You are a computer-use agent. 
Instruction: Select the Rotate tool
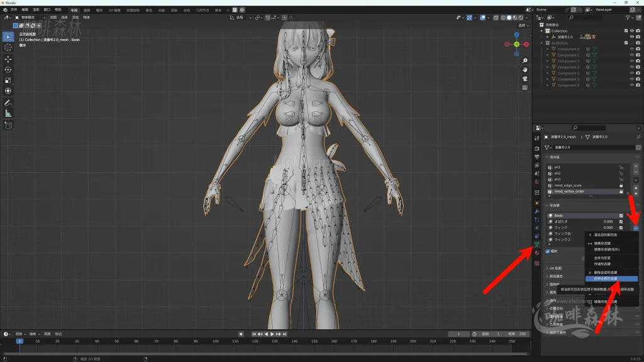[x=8, y=70]
